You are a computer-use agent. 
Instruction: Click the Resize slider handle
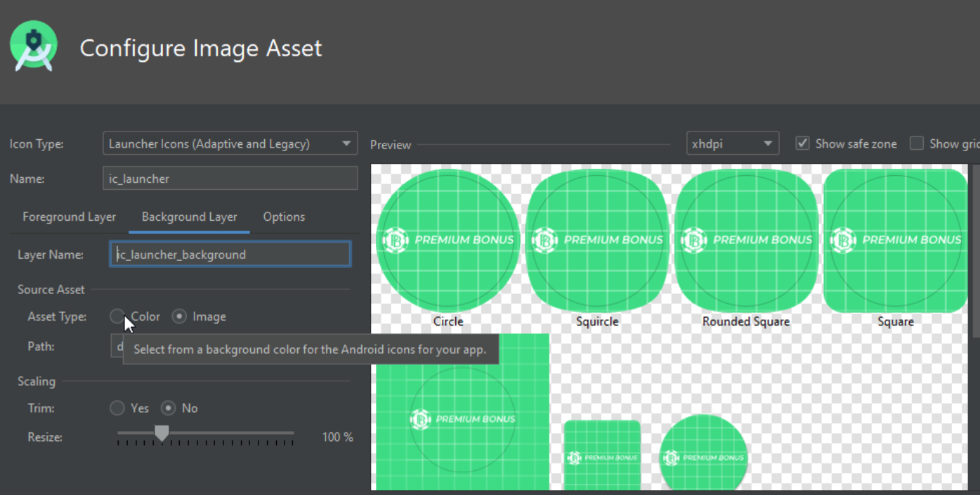point(162,432)
